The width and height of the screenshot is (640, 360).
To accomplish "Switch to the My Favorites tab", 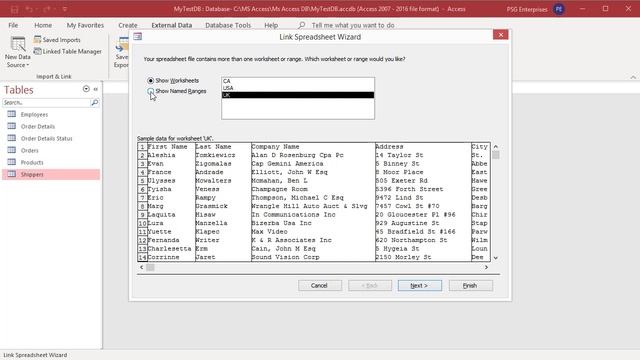I will click(85, 25).
